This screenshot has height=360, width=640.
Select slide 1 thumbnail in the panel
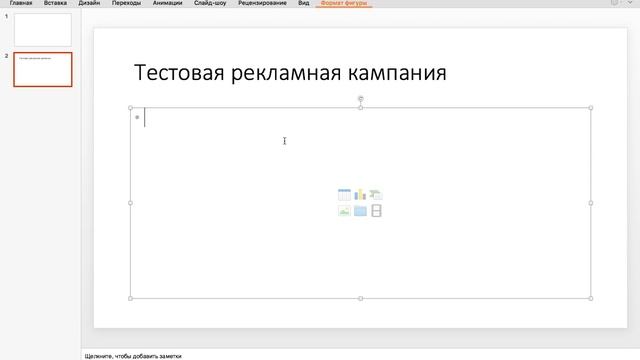click(x=43, y=29)
